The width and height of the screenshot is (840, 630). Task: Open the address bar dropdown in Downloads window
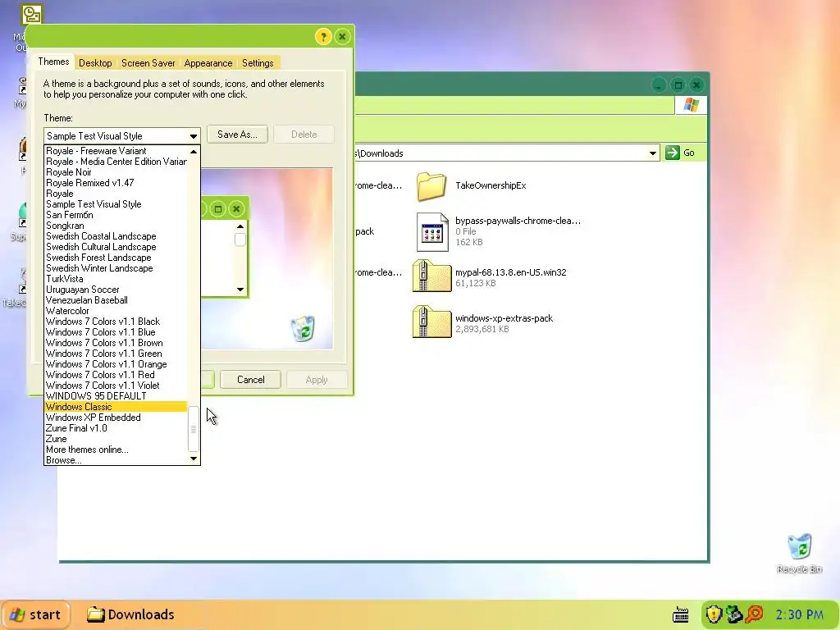(652, 153)
